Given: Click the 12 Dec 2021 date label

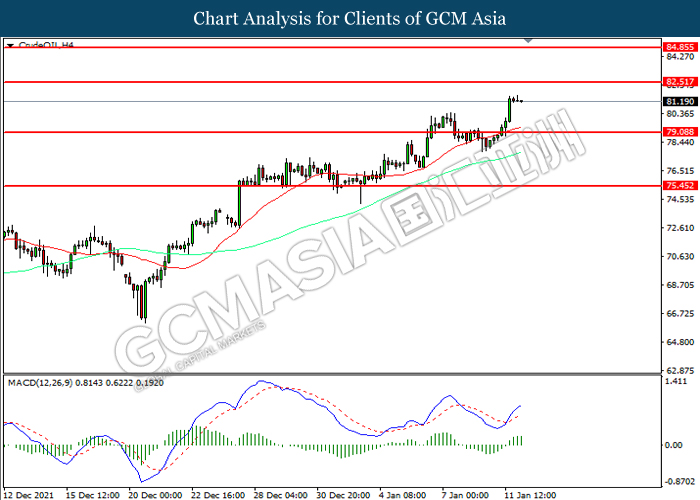Looking at the screenshot, I should point(29,495).
